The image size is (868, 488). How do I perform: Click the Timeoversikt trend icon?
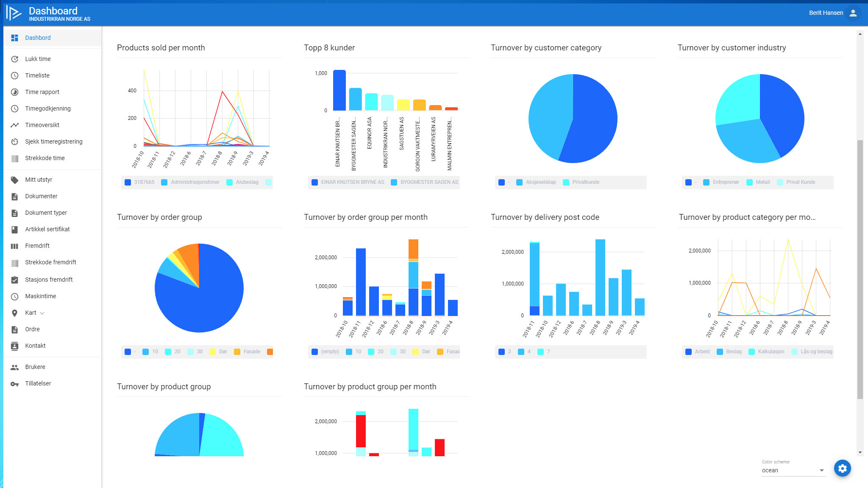[14, 125]
